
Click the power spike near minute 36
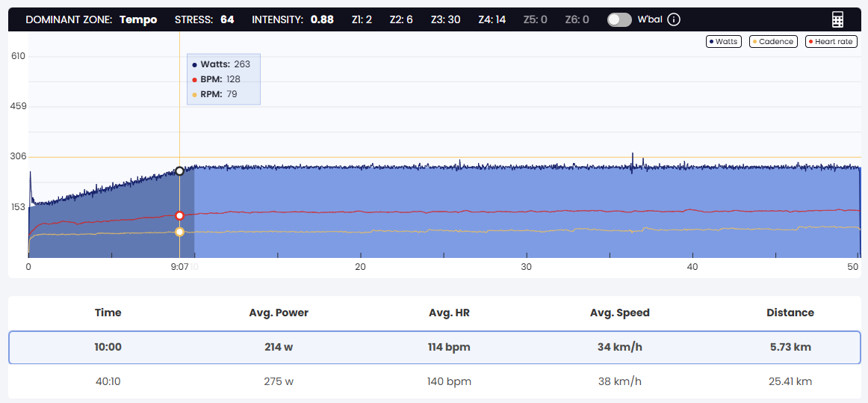click(633, 159)
